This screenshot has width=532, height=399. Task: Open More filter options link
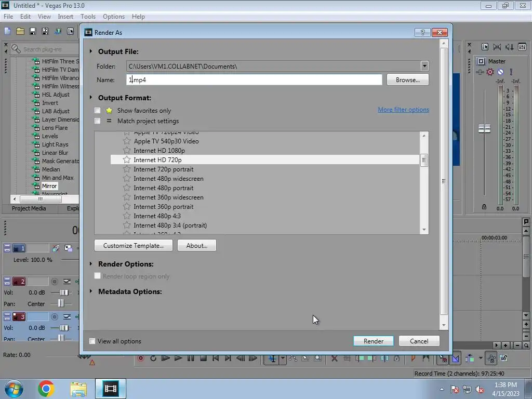[403, 110]
